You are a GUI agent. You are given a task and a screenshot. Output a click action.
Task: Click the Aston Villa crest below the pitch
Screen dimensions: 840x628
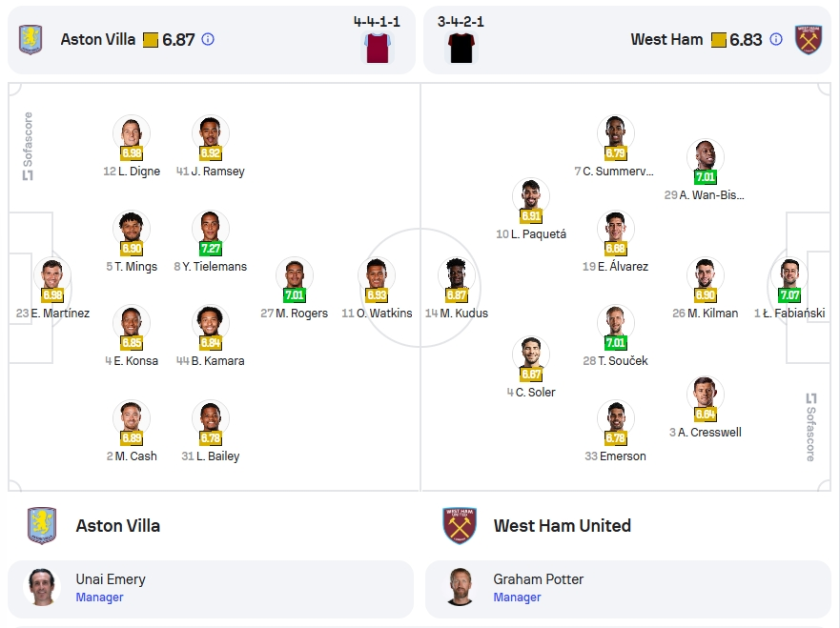[42, 526]
